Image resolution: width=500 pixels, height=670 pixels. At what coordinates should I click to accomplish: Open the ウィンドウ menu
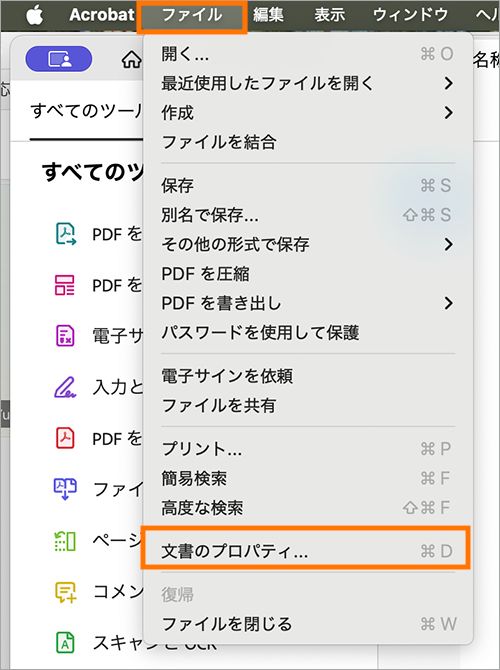410,15
